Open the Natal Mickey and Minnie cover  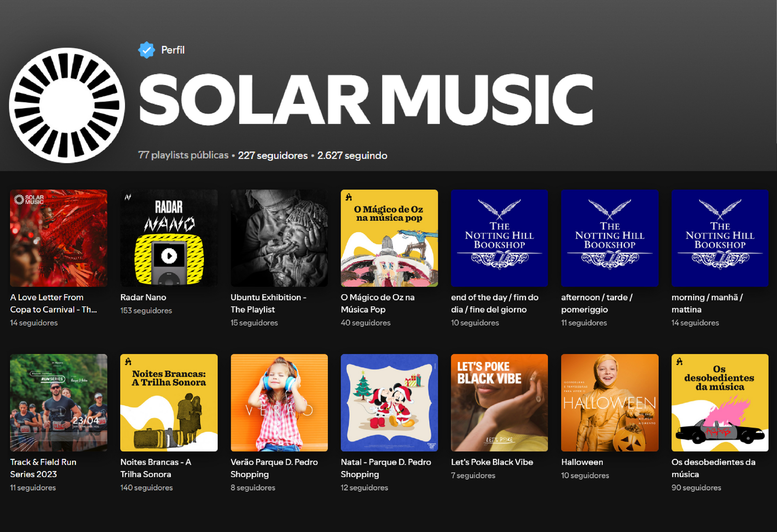pos(389,403)
